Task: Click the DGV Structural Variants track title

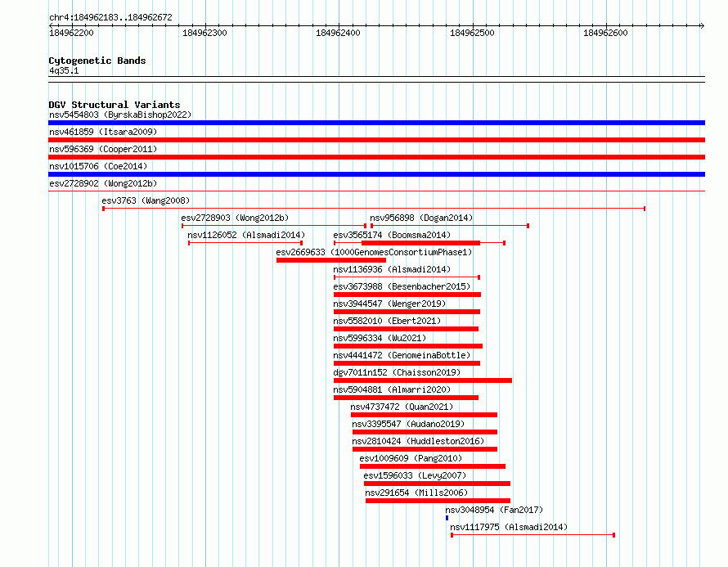Action: pos(115,105)
